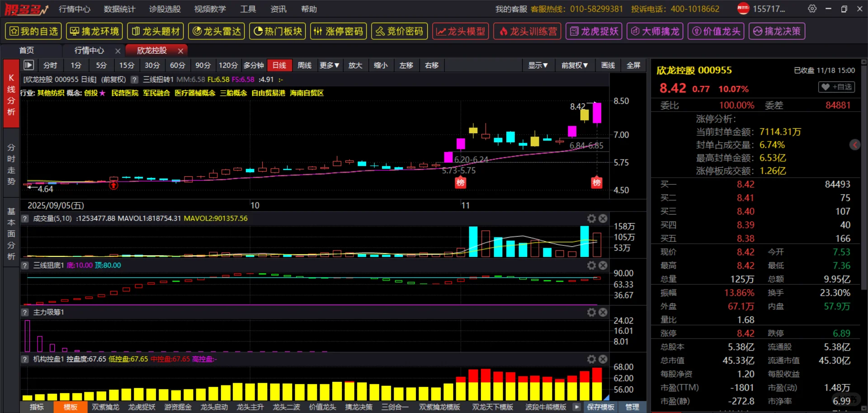Select the 15分 period
868x413 pixels.
pos(127,65)
